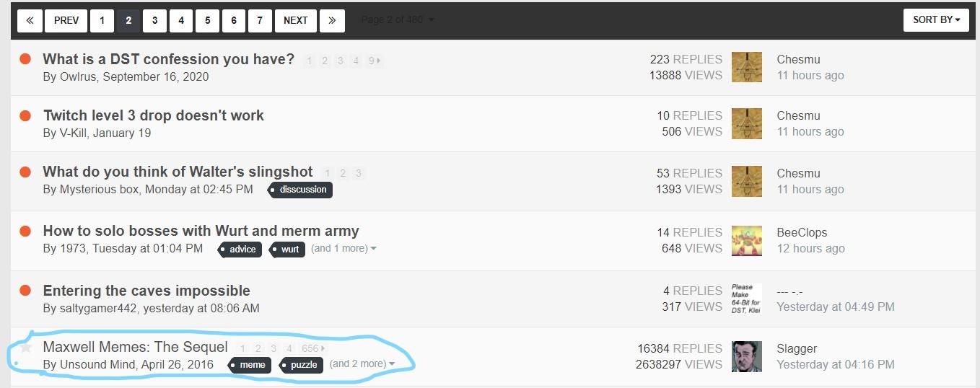Screen dimensions: 980x388
Task: Go to the NEXT page
Action: 295,20
